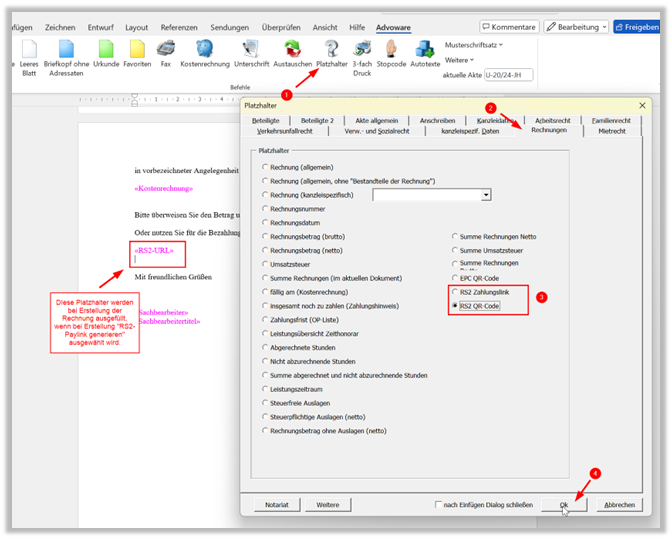The width and height of the screenshot is (672, 540).
Task: Click the 3-fach Druck icon
Action: coord(362,48)
